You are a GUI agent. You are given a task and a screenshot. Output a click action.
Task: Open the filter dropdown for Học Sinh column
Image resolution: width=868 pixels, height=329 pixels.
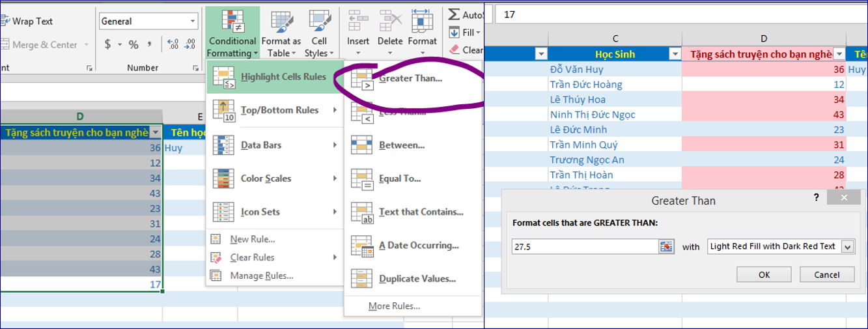tap(540, 54)
